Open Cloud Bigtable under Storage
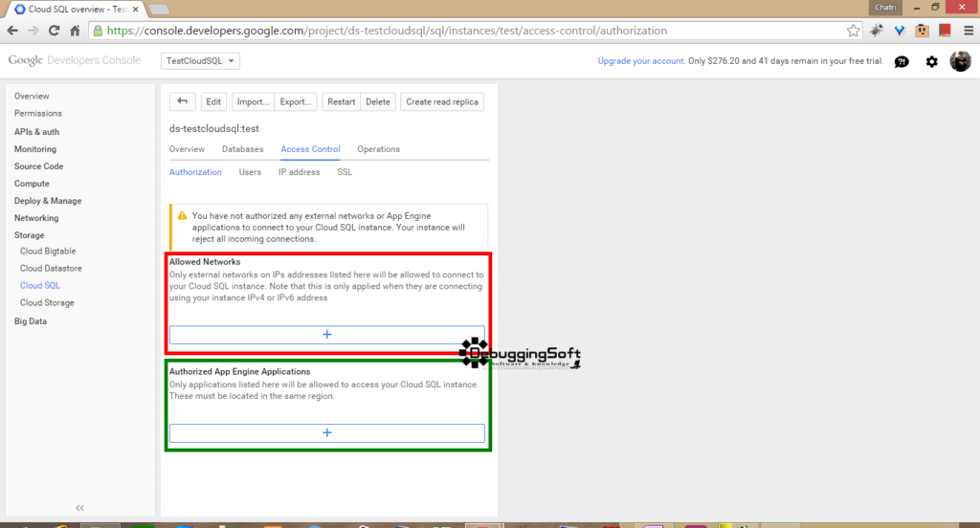Image resolution: width=980 pixels, height=528 pixels. point(48,252)
